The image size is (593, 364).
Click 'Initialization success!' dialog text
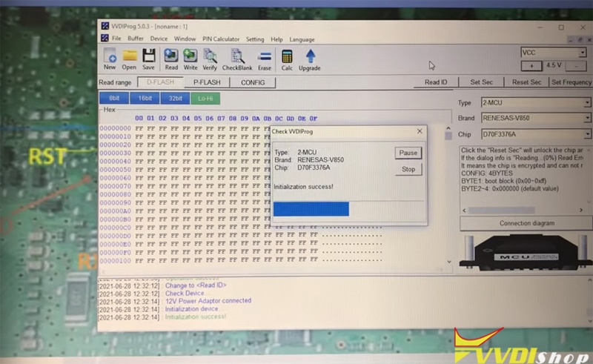[303, 187]
